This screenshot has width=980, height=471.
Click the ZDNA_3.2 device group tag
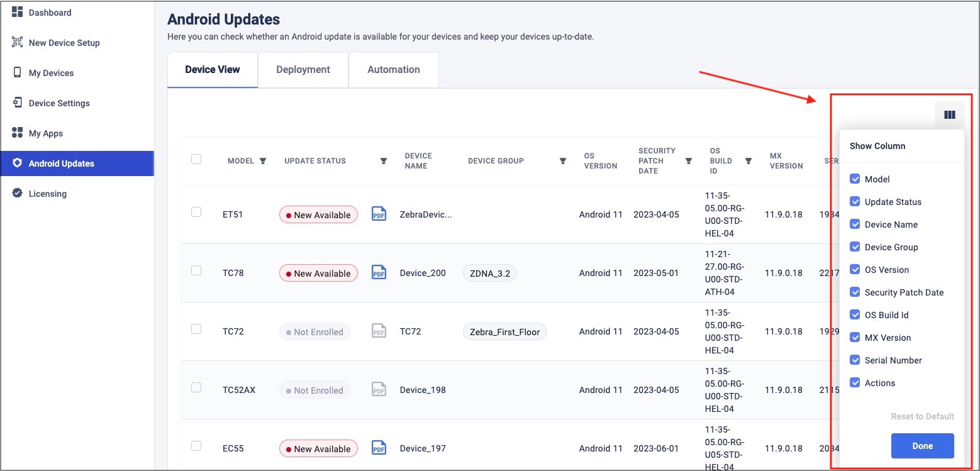coord(489,274)
